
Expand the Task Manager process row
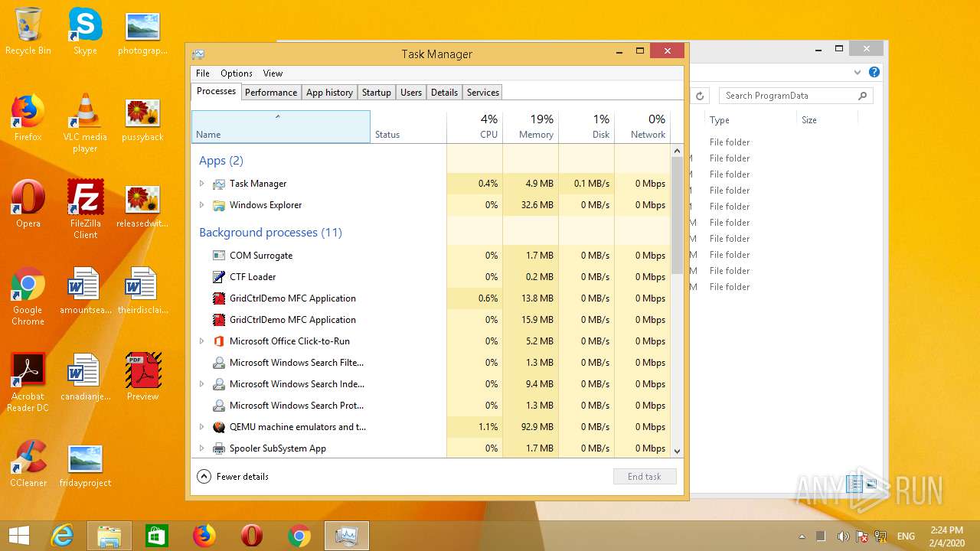coord(202,184)
